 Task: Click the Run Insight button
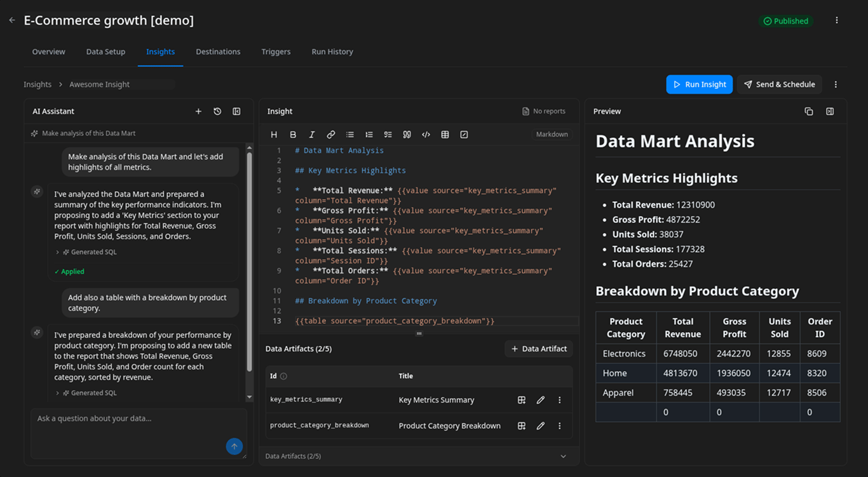tap(699, 84)
